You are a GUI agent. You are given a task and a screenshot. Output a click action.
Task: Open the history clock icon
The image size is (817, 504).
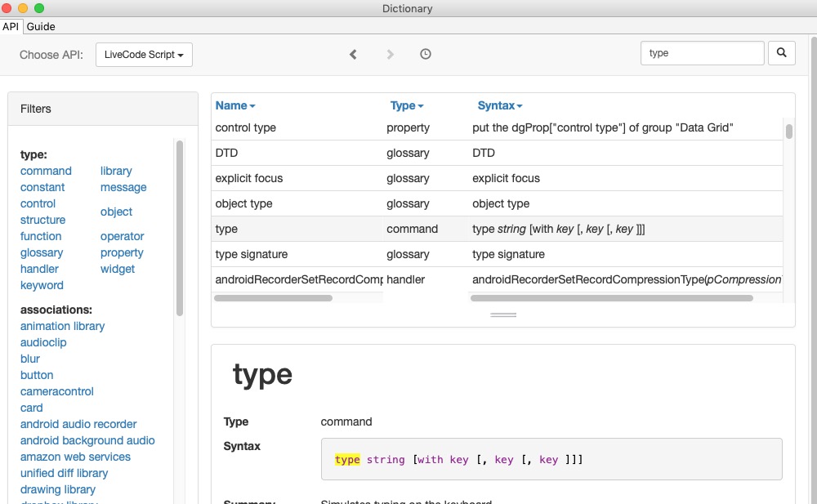coord(426,55)
